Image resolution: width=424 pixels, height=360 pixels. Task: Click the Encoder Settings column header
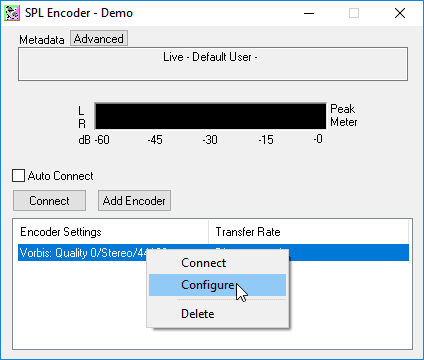tap(113, 232)
